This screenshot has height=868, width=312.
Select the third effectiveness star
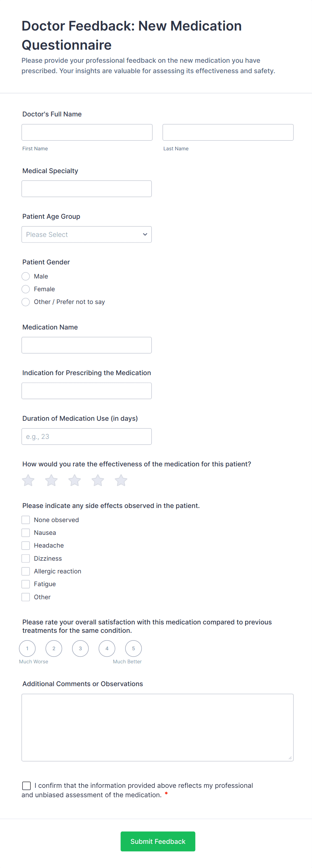point(74,480)
